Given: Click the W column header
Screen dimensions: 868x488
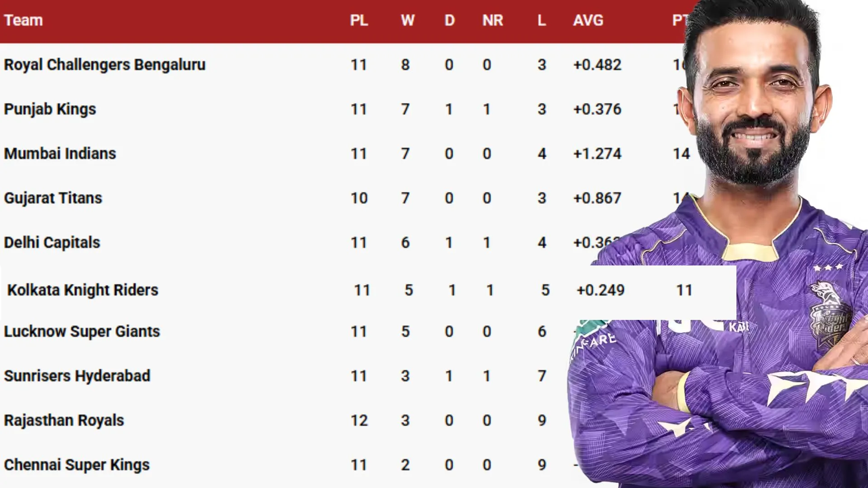Looking at the screenshot, I should 407,20.
